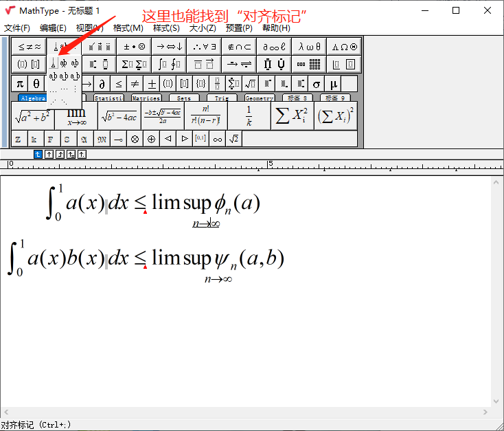Open the summation templates palette
The width and height of the screenshot is (504, 431).
click(x=134, y=65)
